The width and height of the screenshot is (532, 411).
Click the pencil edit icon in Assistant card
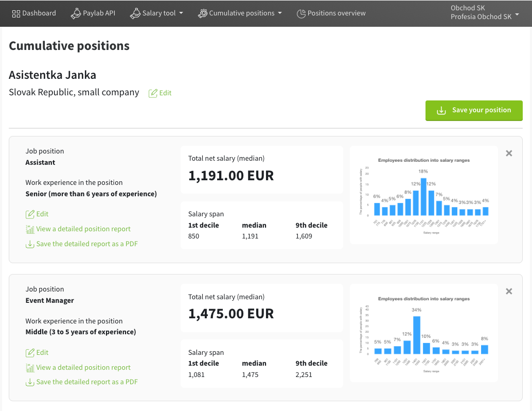30,214
